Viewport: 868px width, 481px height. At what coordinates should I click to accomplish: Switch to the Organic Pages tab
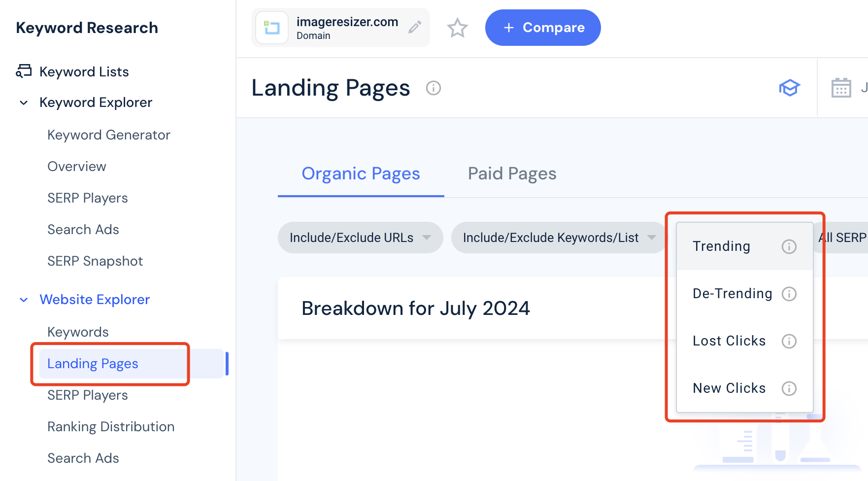coord(361,173)
